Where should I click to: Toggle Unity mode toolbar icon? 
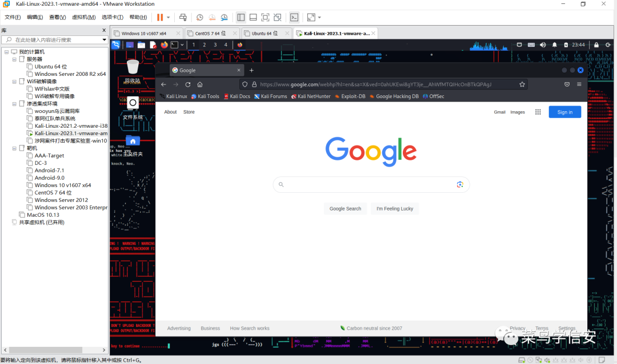click(278, 17)
